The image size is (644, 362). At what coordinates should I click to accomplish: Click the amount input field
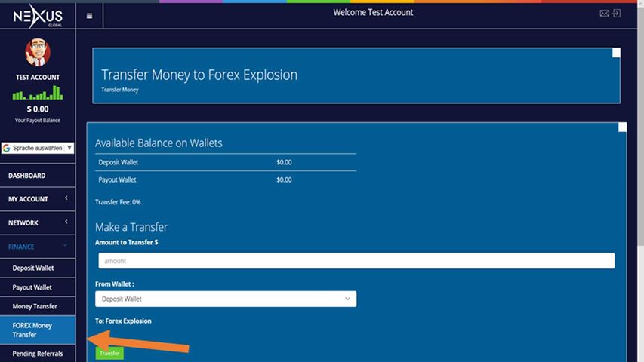pos(356,261)
